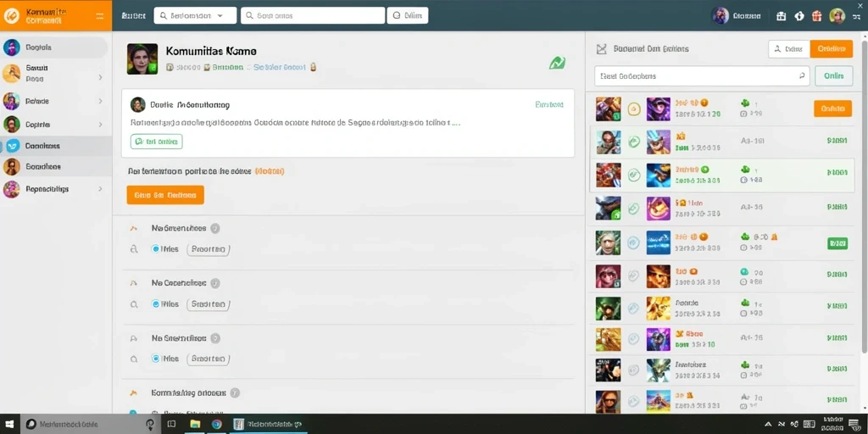Click the orange icon before the first section heading
The width and height of the screenshot is (868, 434).
click(x=133, y=228)
